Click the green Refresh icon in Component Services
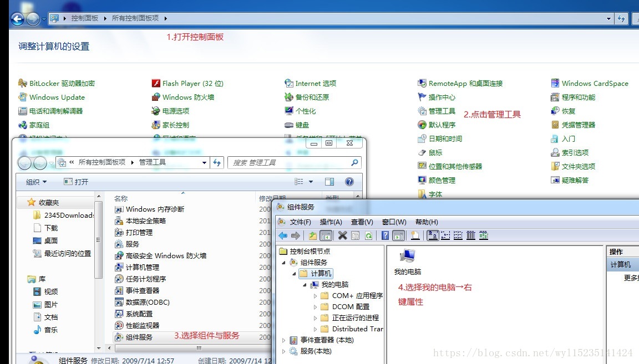 368,235
